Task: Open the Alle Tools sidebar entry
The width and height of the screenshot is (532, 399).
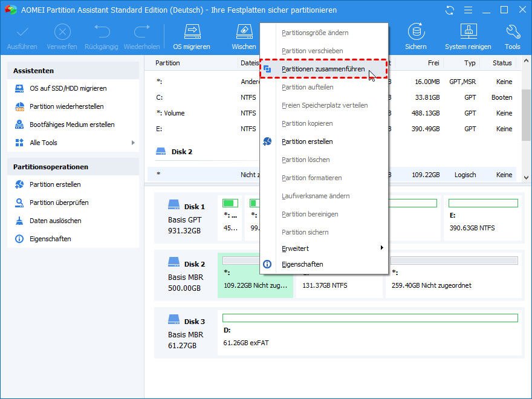Action: [44, 143]
